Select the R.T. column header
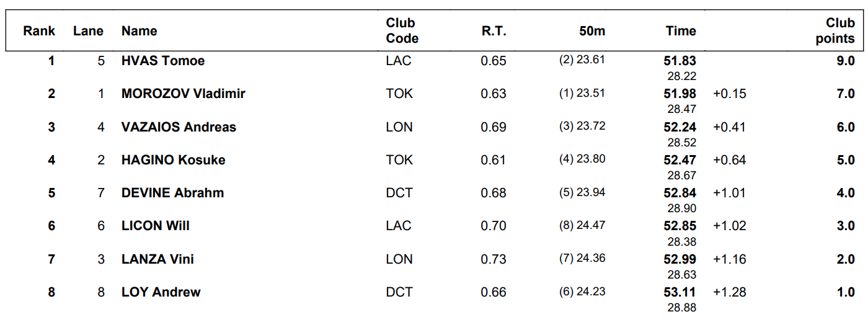Screen dimensions: 868x335 tap(494, 31)
